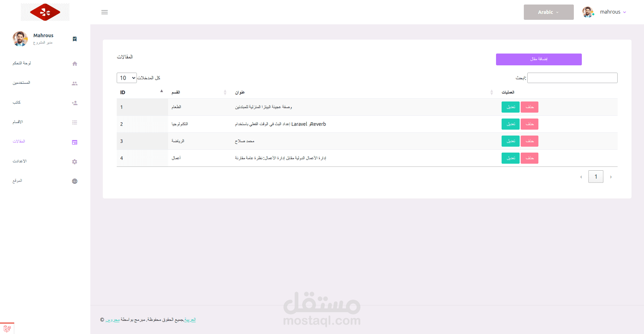Delete article 4 in the أعمال category
The height and width of the screenshot is (334, 644).
(529, 158)
